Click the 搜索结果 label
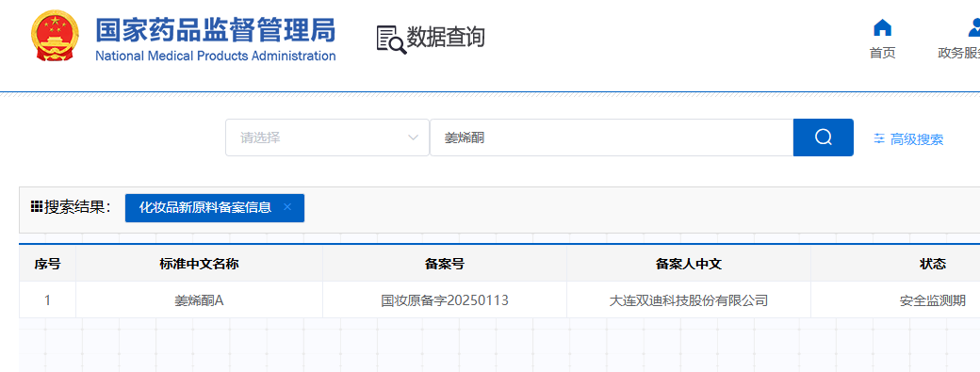Viewport: 980px width, 372px height. tap(77, 207)
